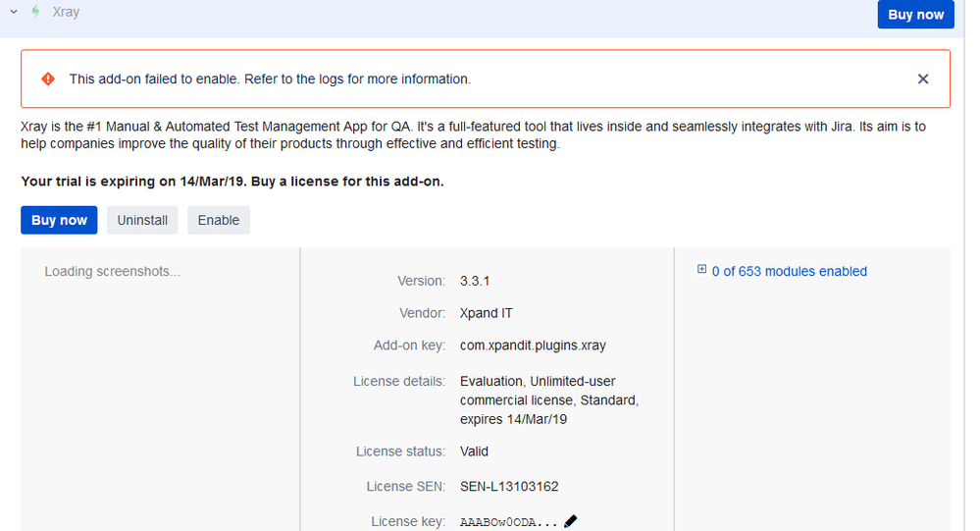Click the top-right Buy now button

(915, 15)
